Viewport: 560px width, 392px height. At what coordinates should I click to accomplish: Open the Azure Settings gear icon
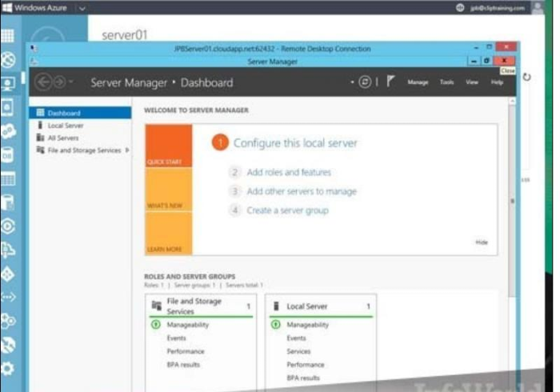7,369
